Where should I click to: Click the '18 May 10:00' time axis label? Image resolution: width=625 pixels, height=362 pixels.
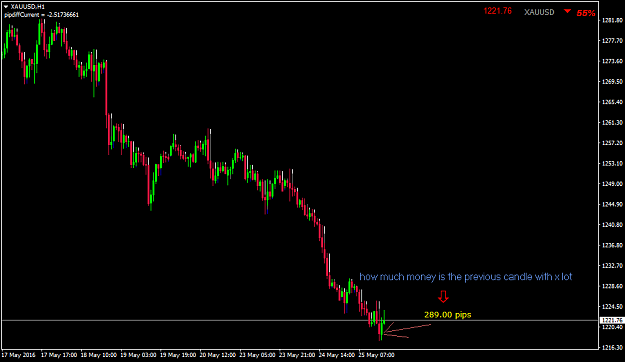click(99, 355)
